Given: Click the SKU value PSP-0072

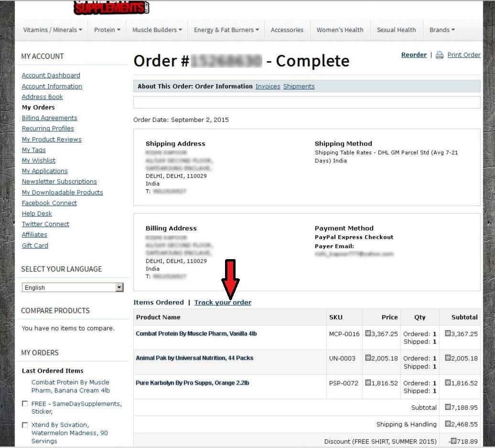Looking at the screenshot, I should pos(344,383).
